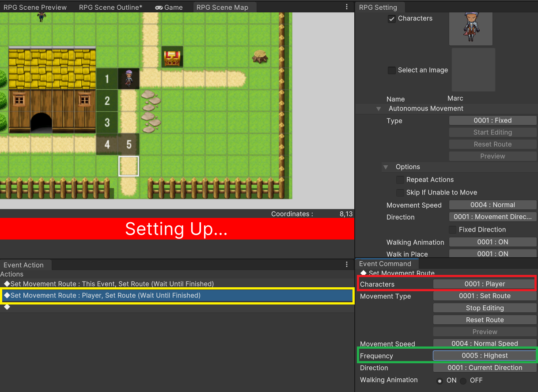Open the scene tabs kebab menu
The width and height of the screenshot is (538, 392).
coord(347,7)
